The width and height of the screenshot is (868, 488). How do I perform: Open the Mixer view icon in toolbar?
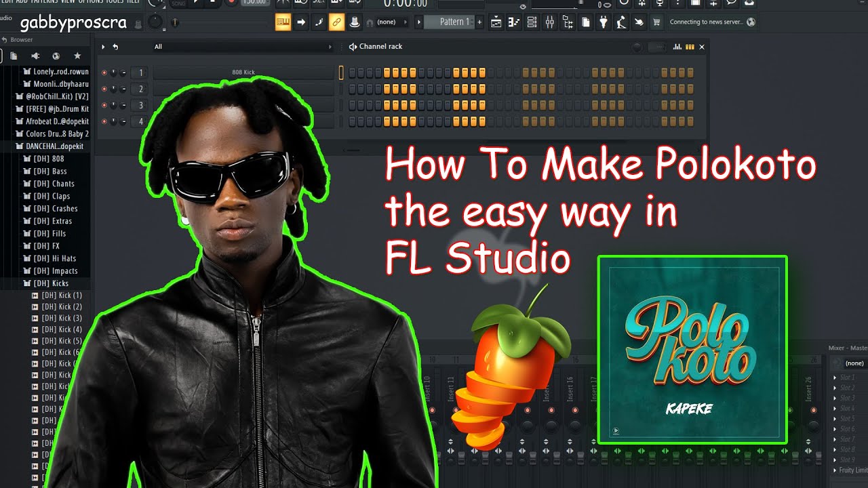[x=549, y=22]
